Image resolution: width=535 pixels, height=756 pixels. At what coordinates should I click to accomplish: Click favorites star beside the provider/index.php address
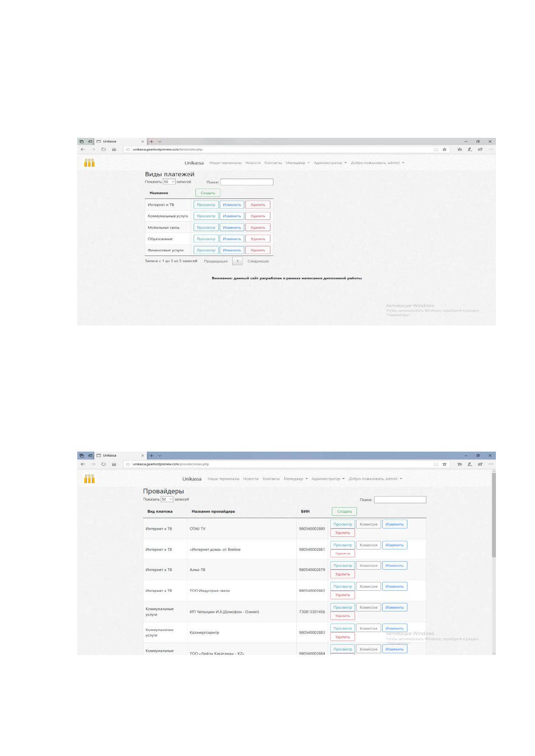tap(444, 464)
